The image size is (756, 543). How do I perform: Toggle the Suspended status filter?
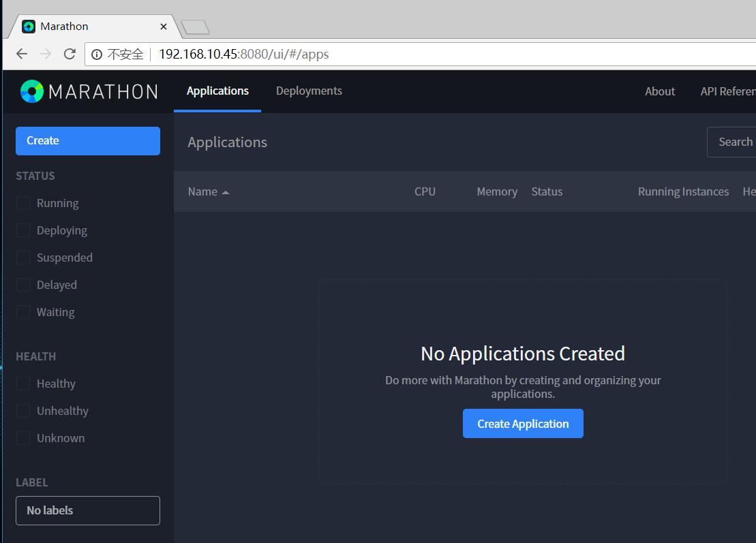pos(23,258)
